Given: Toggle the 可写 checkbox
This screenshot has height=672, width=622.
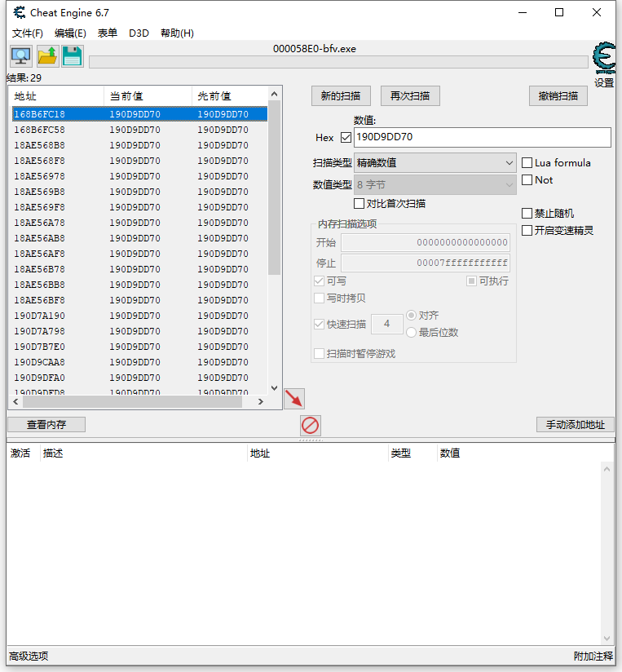Looking at the screenshot, I should pos(319,281).
